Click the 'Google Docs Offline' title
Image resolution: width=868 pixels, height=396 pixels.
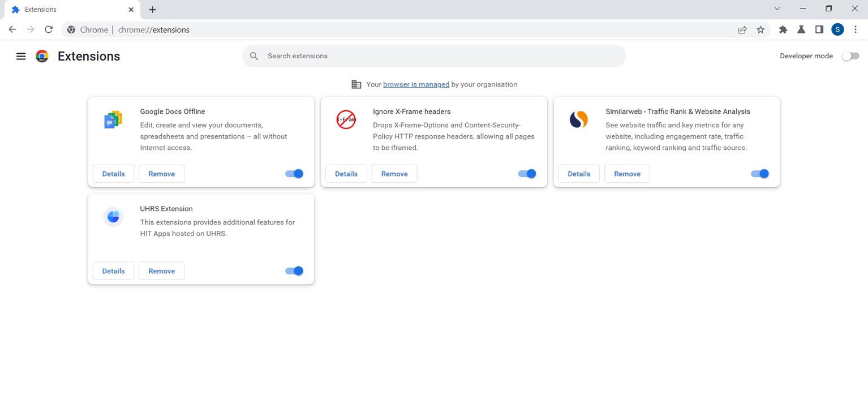(x=173, y=111)
